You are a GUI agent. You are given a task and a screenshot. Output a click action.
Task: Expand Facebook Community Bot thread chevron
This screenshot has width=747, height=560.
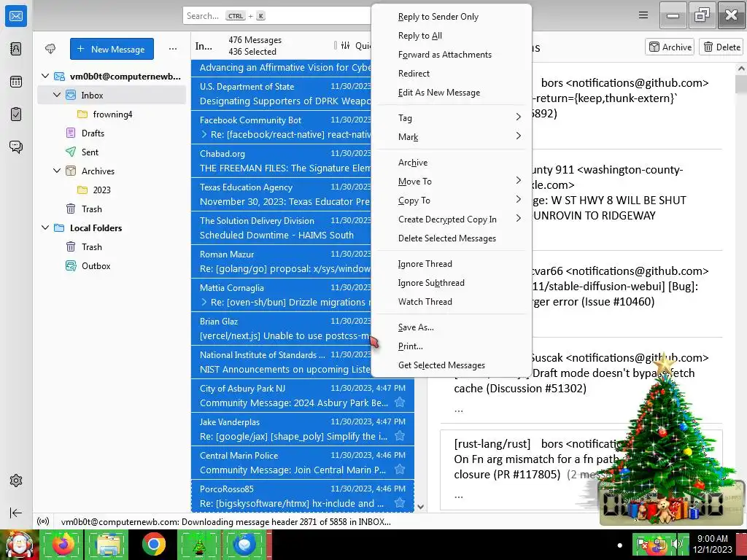coord(204,134)
